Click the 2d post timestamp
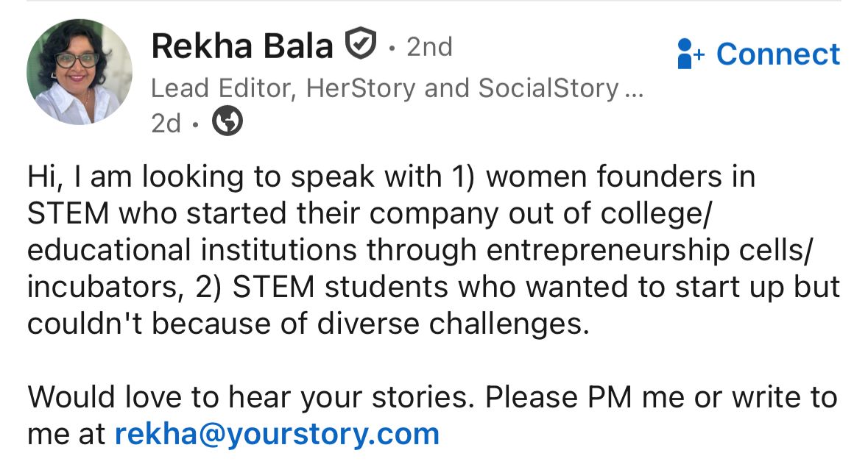Screen dimensions: 868x467 (x=166, y=124)
